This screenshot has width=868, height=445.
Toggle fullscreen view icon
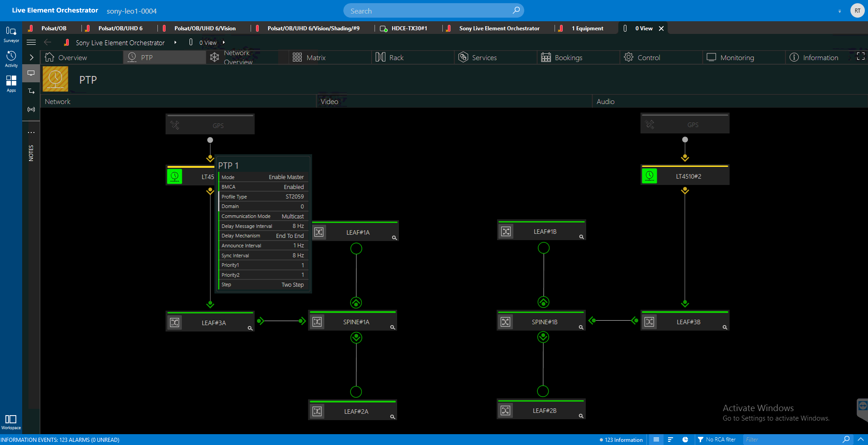coord(860,57)
